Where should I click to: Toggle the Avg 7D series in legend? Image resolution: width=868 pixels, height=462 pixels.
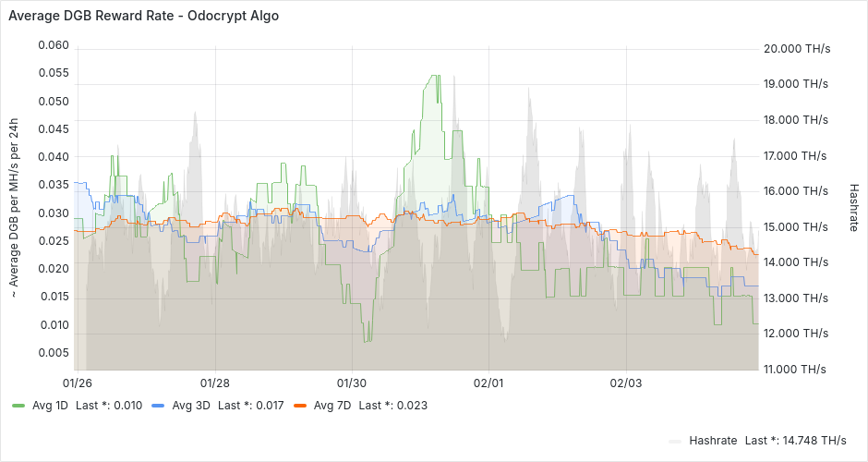point(332,405)
